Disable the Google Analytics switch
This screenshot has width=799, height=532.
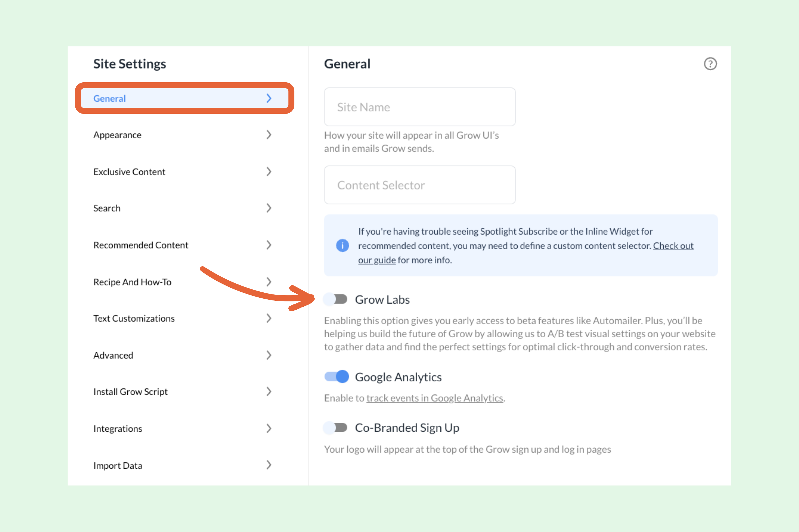336,377
